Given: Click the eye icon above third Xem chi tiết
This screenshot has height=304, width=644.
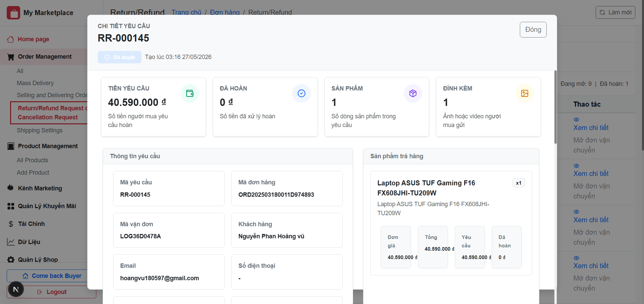Looking at the screenshot, I should (x=577, y=212).
